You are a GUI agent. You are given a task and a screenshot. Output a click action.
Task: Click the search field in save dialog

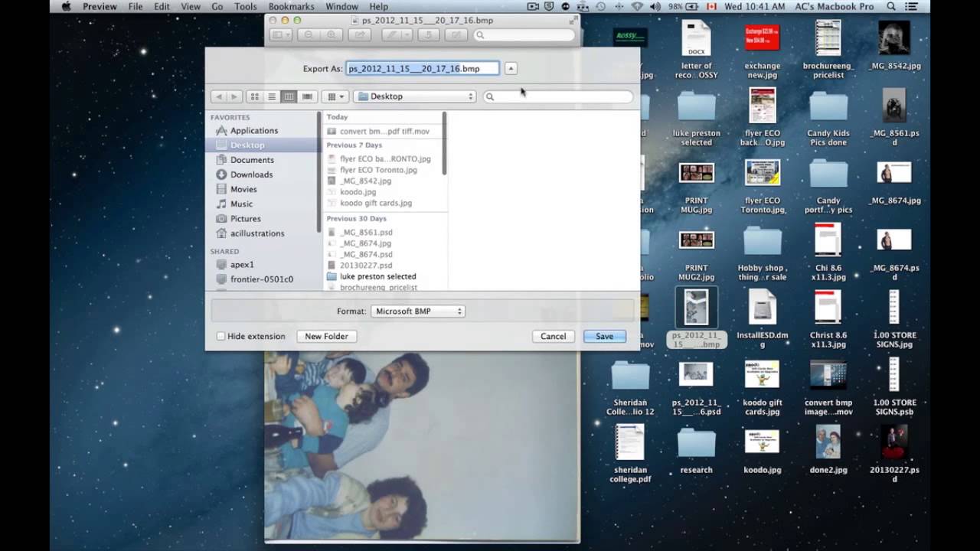click(558, 96)
